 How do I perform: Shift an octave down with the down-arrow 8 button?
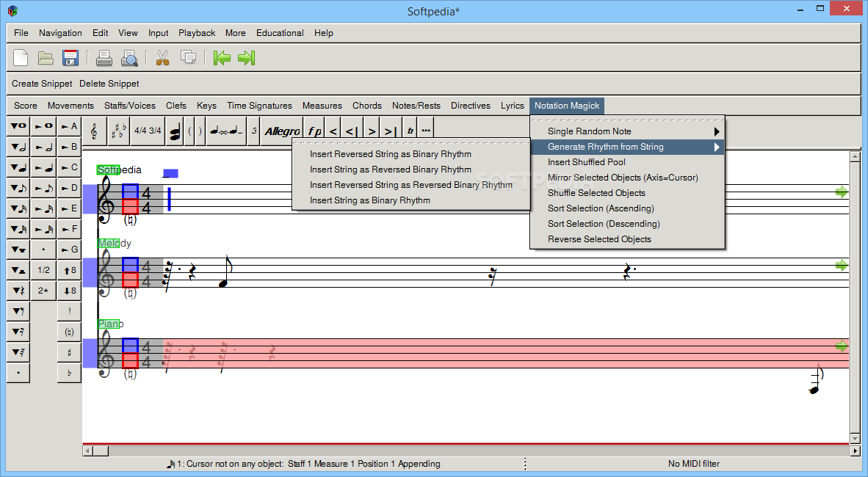pos(69,291)
